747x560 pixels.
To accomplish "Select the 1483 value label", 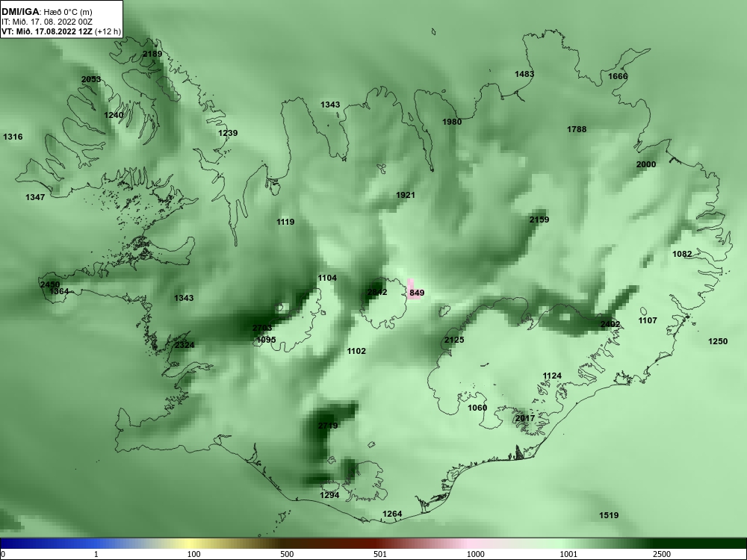I will pyautogui.click(x=524, y=74).
